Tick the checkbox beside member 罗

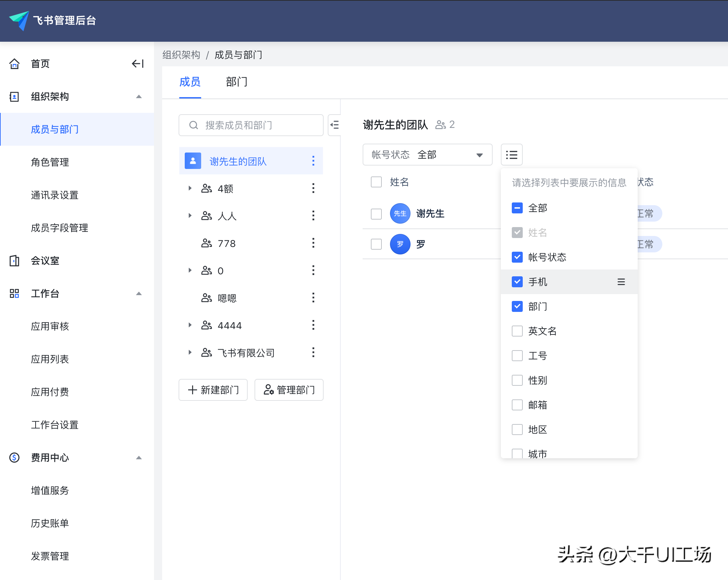click(376, 244)
